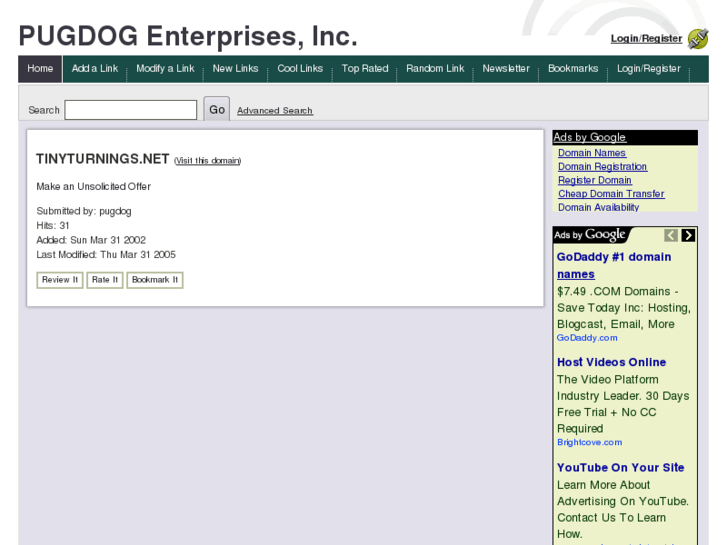This screenshot has width=727, height=545.
Task: Click the PUGDOG Enterprises, Inc. title
Action: pos(188,37)
